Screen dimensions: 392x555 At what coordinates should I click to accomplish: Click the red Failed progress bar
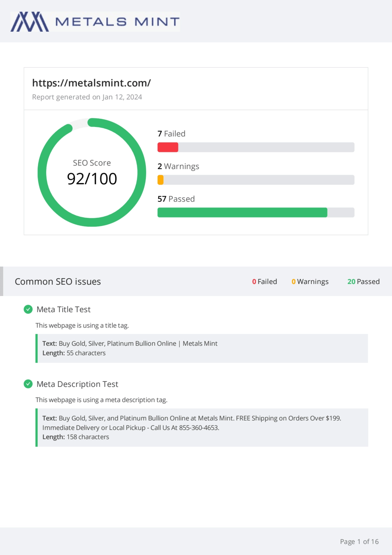(x=168, y=147)
